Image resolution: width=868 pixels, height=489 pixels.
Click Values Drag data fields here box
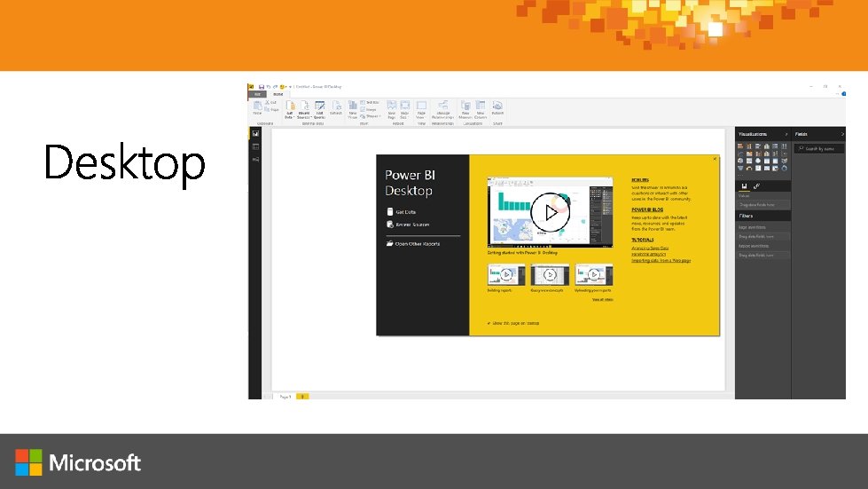click(762, 205)
